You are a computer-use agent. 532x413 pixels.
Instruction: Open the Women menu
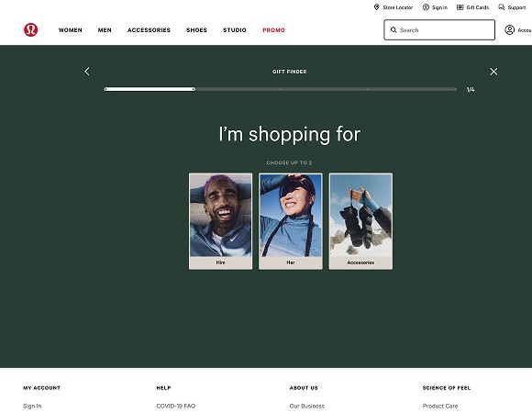(71, 30)
